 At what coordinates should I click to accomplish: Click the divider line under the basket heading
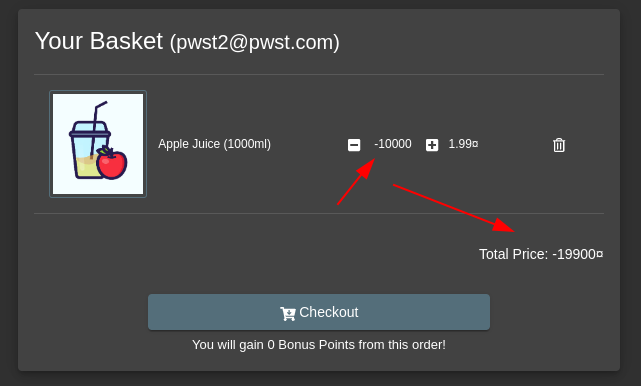pyautogui.click(x=319, y=74)
